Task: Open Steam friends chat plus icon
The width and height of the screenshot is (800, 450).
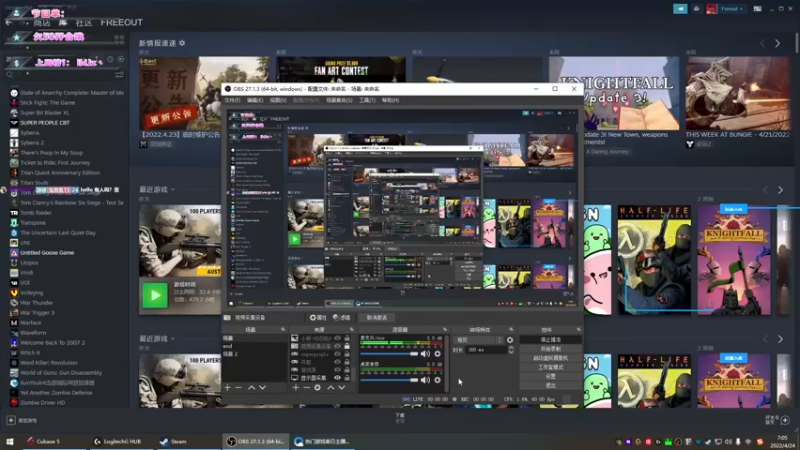Action: [x=785, y=420]
